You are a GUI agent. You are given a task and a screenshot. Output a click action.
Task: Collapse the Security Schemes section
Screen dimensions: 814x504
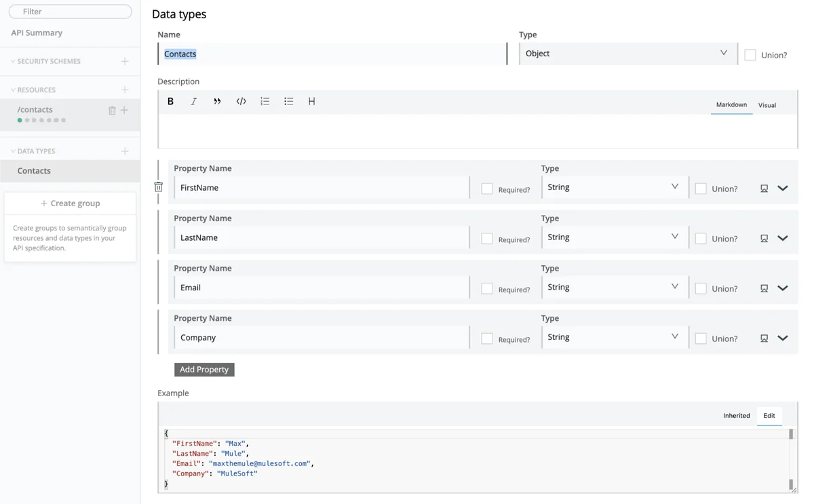coord(13,61)
